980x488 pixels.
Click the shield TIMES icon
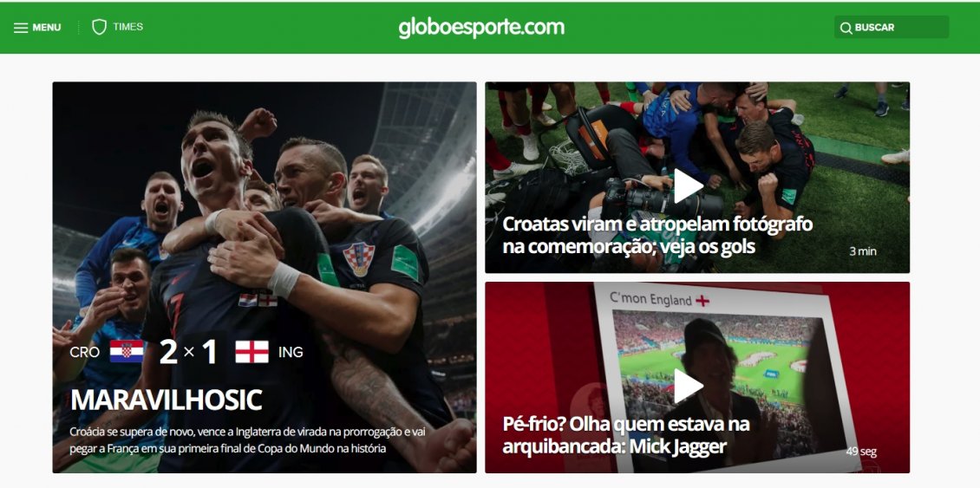[x=99, y=27]
